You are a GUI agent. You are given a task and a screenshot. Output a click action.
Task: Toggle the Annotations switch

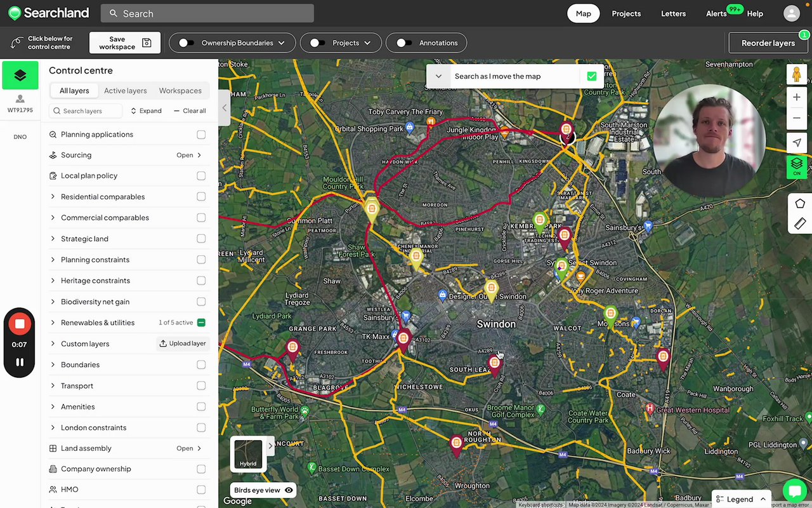tap(403, 43)
